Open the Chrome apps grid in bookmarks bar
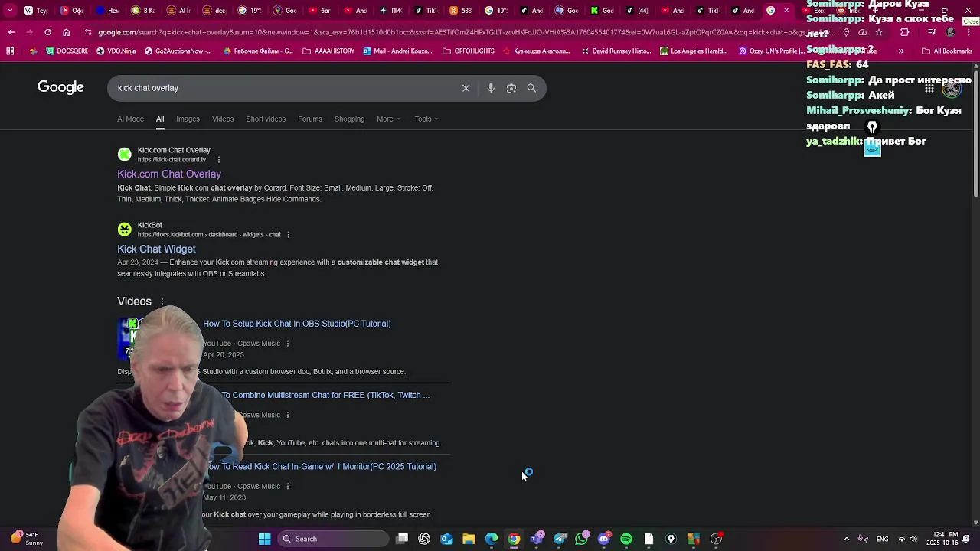This screenshot has width=980, height=551. pyautogui.click(x=10, y=51)
